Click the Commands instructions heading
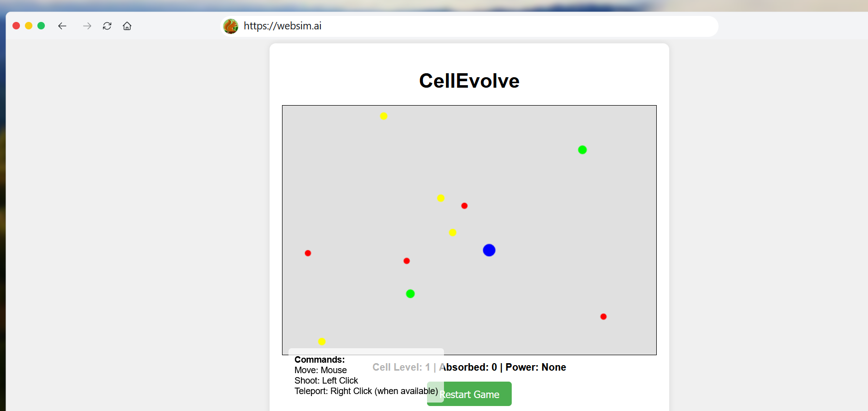The image size is (868, 411). click(319, 360)
